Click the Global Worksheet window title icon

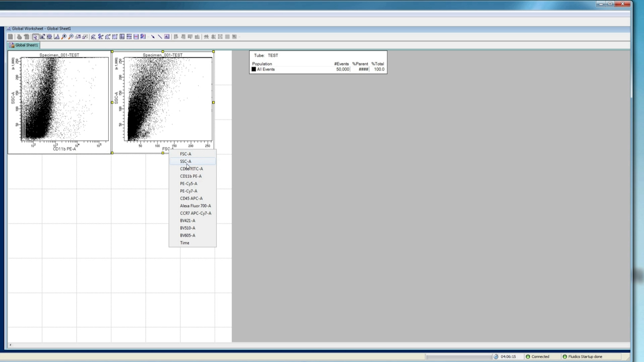[x=9, y=29]
